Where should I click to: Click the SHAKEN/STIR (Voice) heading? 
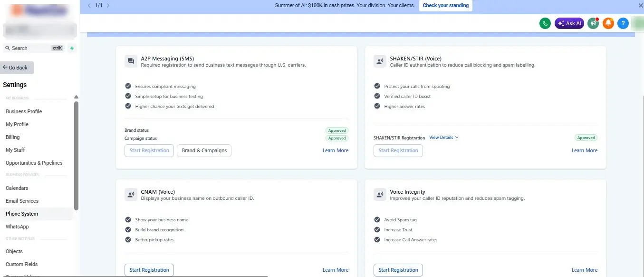[415, 59]
